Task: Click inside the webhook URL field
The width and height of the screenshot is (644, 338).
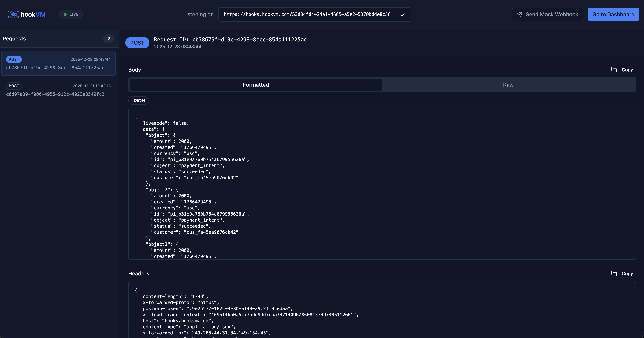Action: pyautogui.click(x=307, y=14)
